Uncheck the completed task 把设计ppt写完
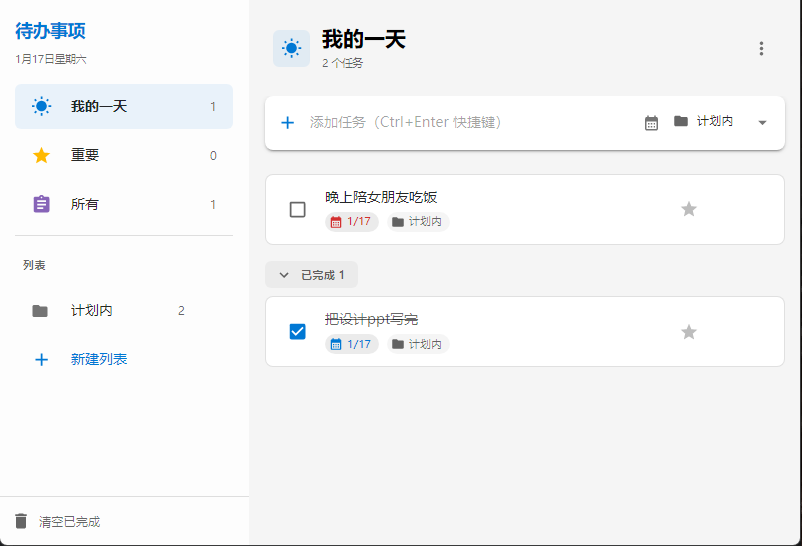 tap(297, 332)
